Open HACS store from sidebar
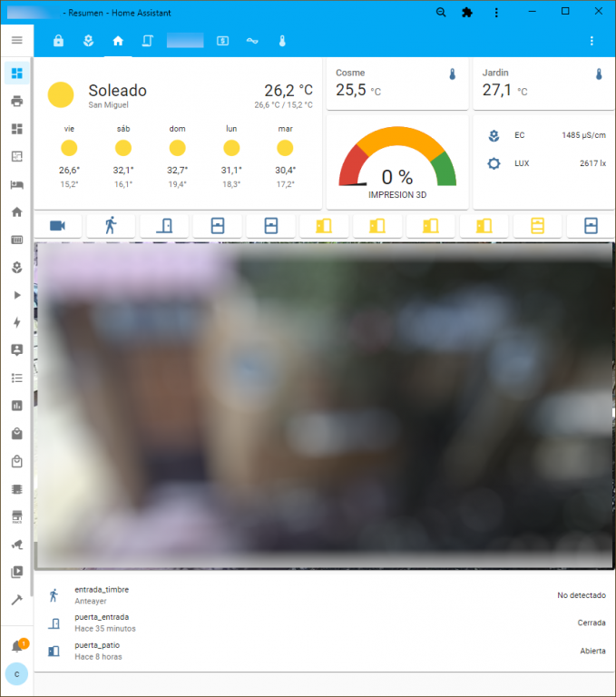Viewport: 616px width, 697px height. 16,516
